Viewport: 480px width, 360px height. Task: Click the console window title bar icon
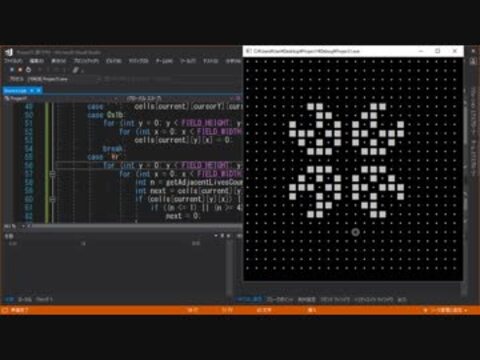[x=248, y=51]
